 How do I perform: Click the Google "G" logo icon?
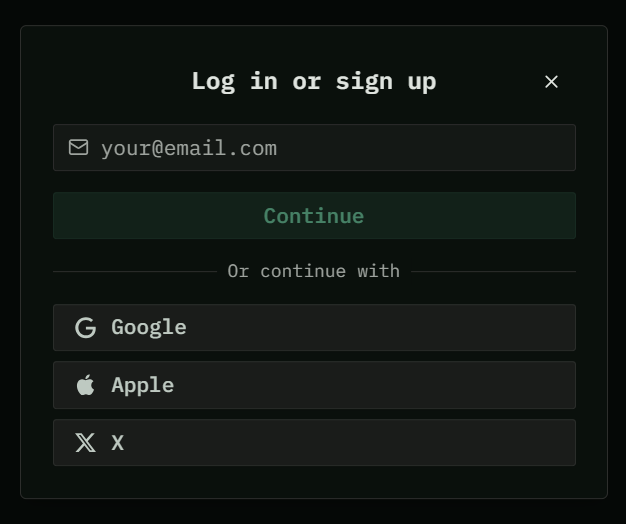pyautogui.click(x=86, y=328)
